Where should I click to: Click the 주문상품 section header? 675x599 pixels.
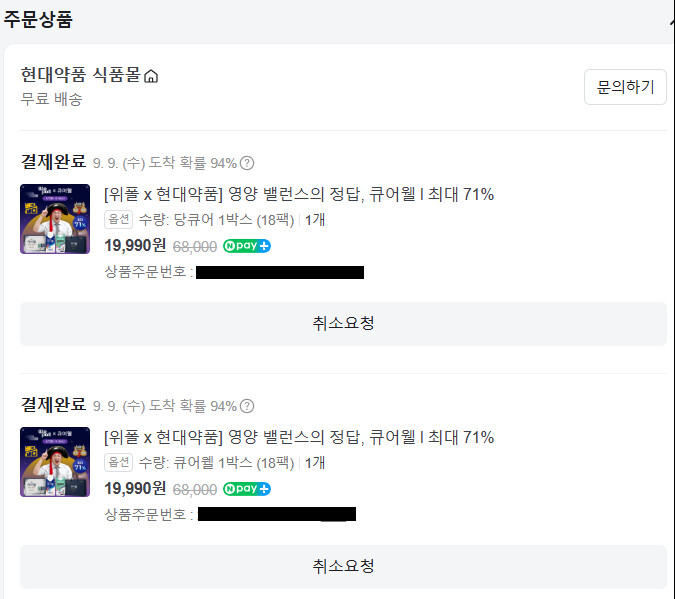(38, 19)
